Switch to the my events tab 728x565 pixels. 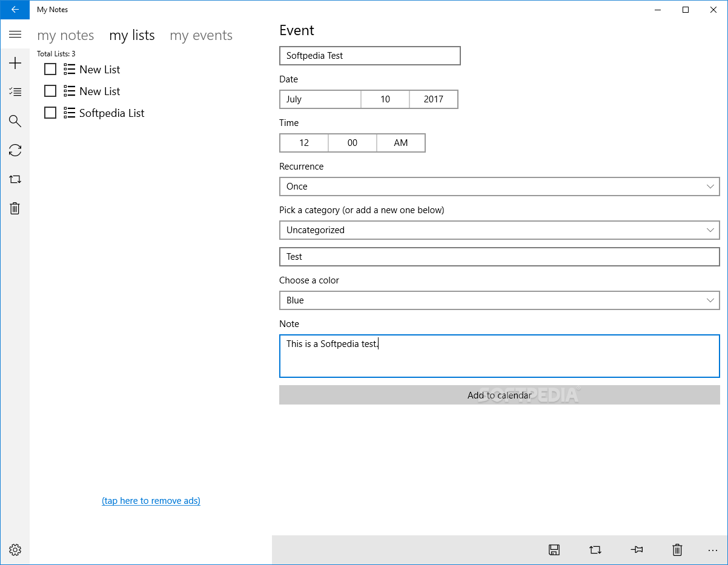[201, 35]
